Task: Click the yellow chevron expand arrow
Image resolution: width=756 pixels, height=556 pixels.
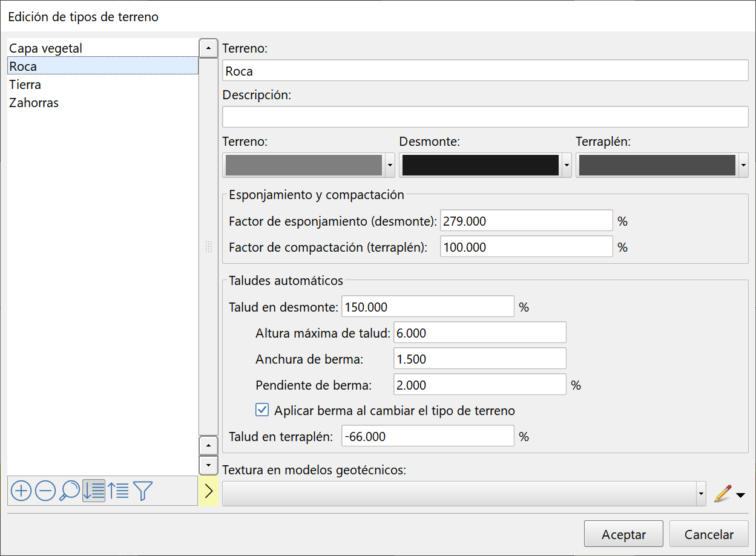Action: coord(208,491)
